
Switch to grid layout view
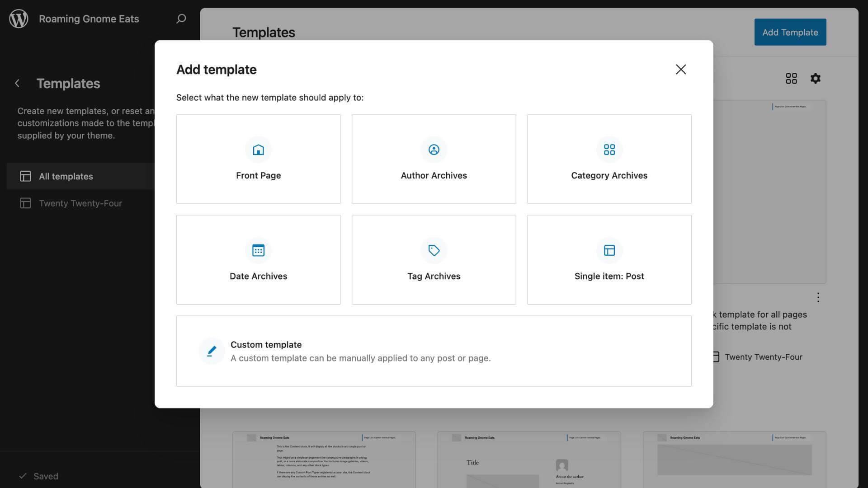(x=791, y=78)
